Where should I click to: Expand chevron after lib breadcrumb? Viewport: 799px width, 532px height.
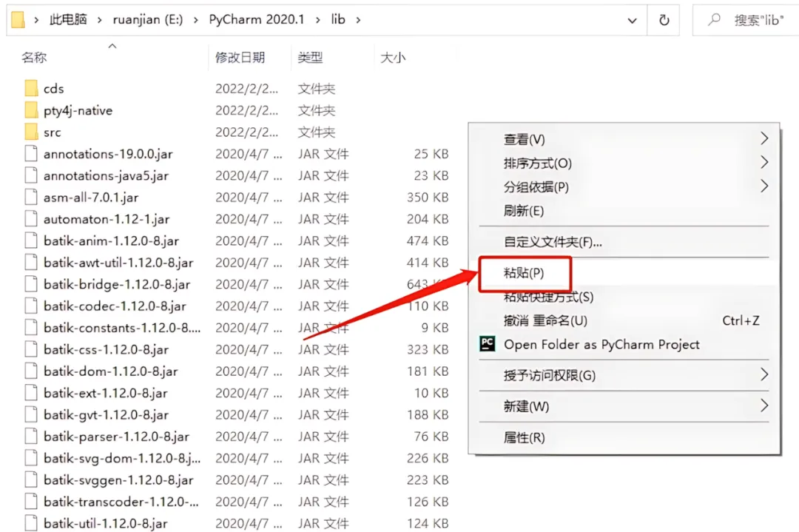[358, 20]
